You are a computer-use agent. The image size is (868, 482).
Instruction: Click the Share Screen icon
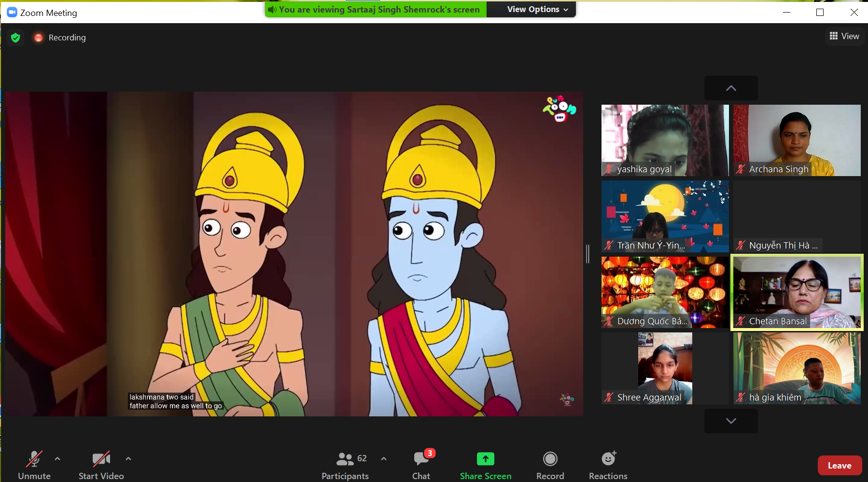[485, 459]
